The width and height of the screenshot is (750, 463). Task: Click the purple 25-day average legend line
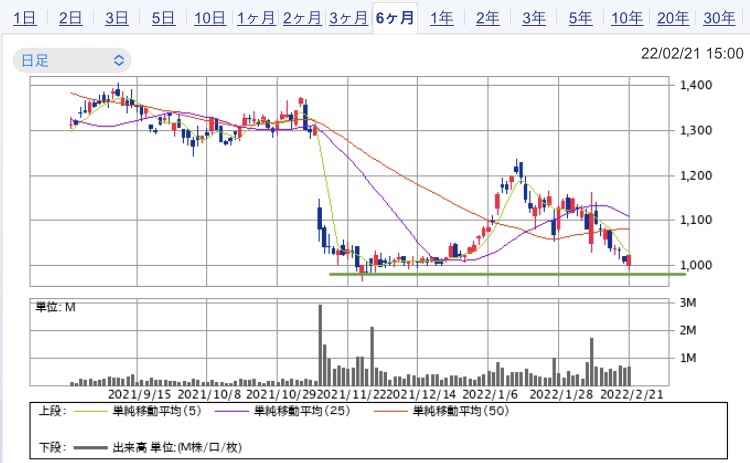232,411
